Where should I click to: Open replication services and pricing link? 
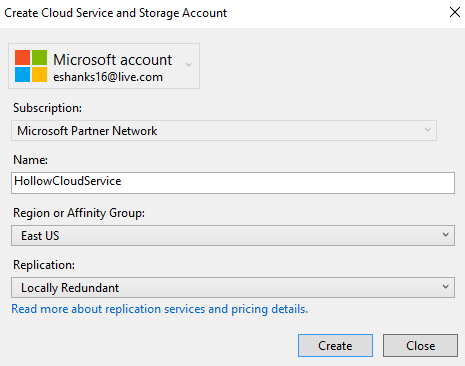click(159, 309)
